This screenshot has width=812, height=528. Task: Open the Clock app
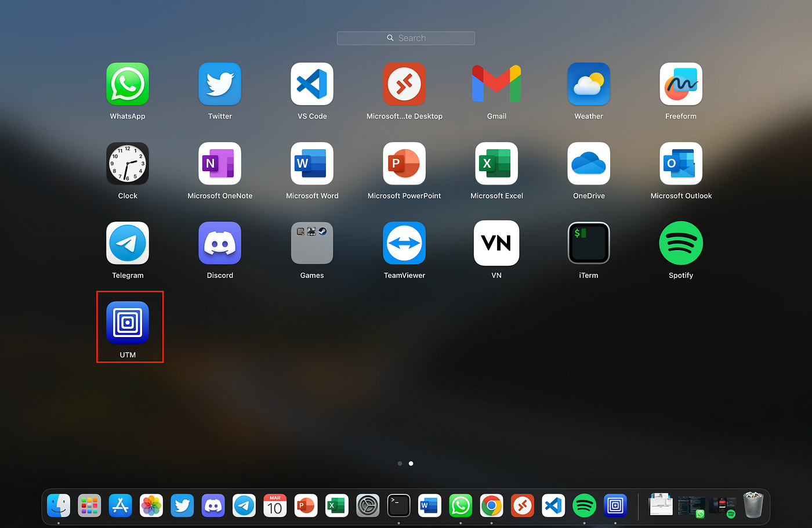click(128, 164)
